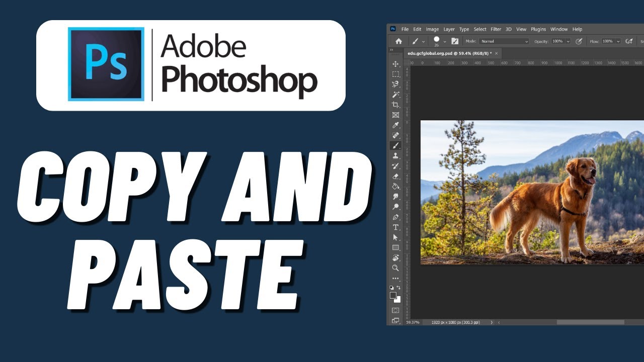Screen dimensions: 644x362
Task: Select the Paint Bucket tool
Action: (x=395, y=186)
